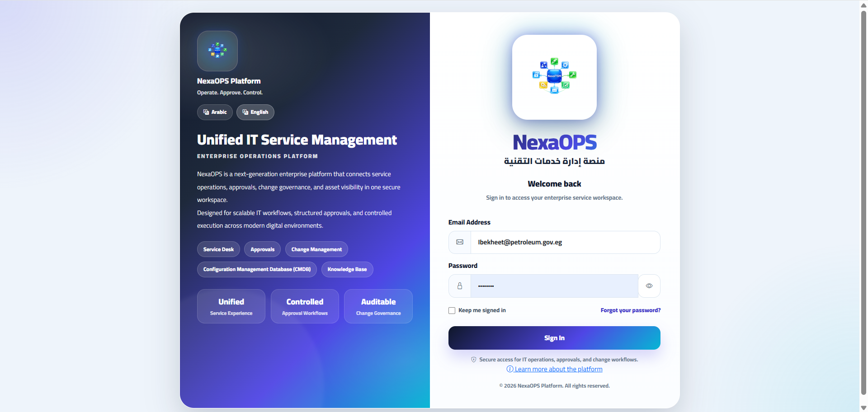Click the 'Operate. Approve. Control.' tagline
The height and width of the screenshot is (412, 868).
230,93
